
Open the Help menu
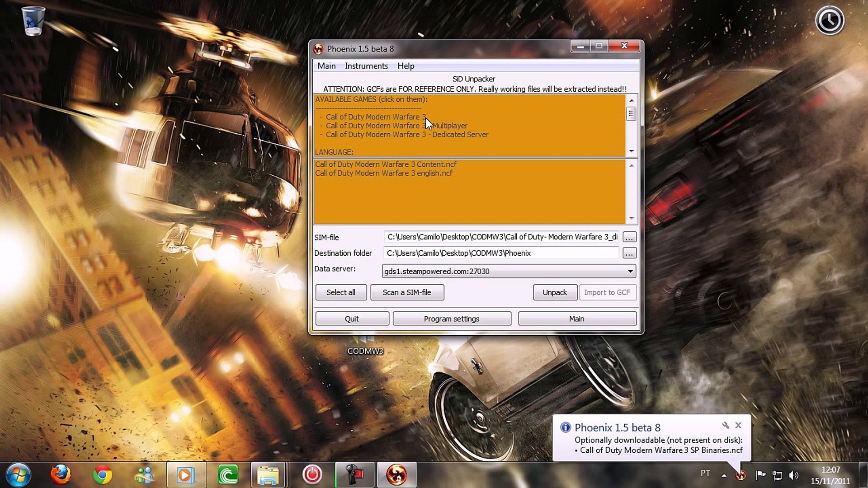pos(406,66)
